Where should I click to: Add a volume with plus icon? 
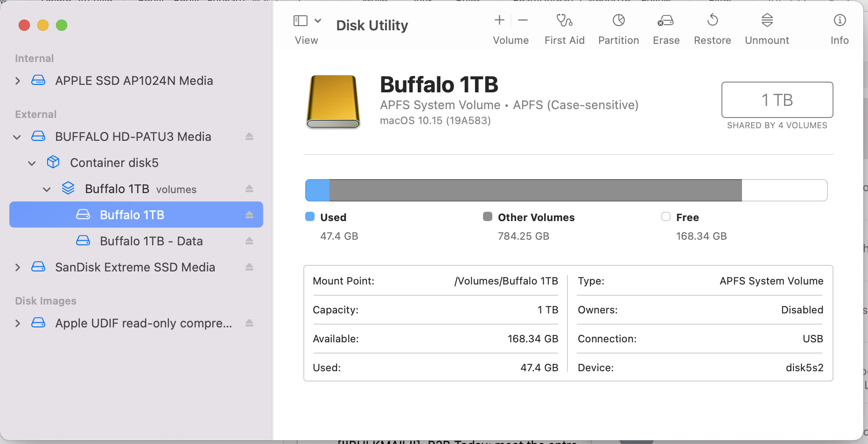pyautogui.click(x=499, y=20)
